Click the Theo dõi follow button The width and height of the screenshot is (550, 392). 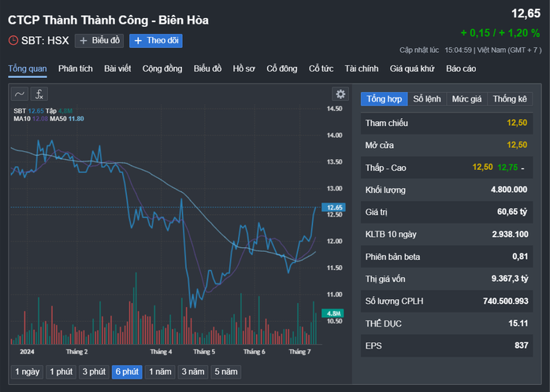[156, 41]
